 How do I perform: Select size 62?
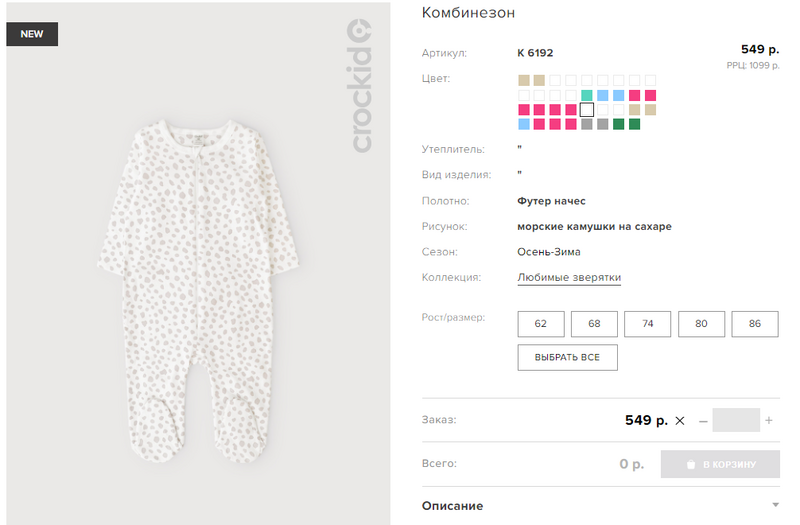[x=541, y=324]
